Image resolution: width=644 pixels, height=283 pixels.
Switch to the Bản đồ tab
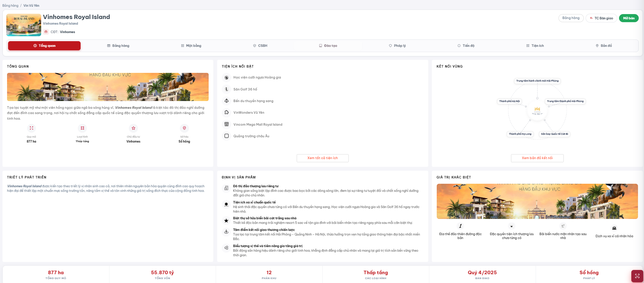(x=604, y=46)
